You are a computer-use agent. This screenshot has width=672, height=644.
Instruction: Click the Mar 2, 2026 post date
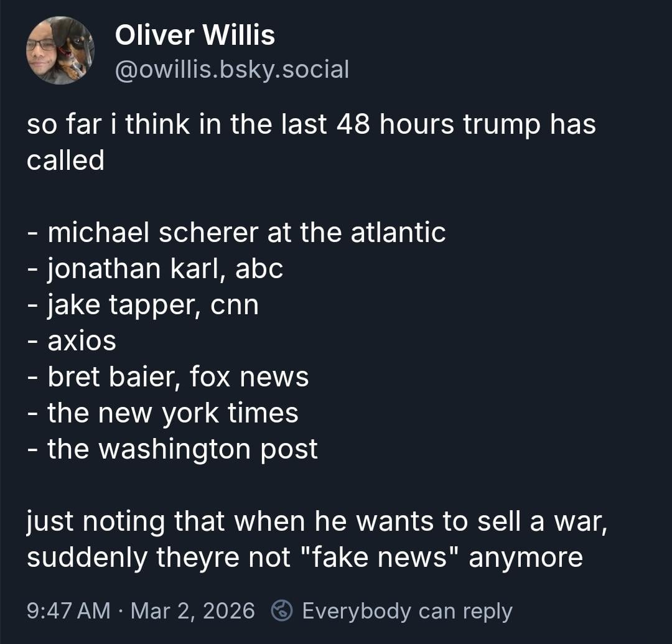pos(193,611)
